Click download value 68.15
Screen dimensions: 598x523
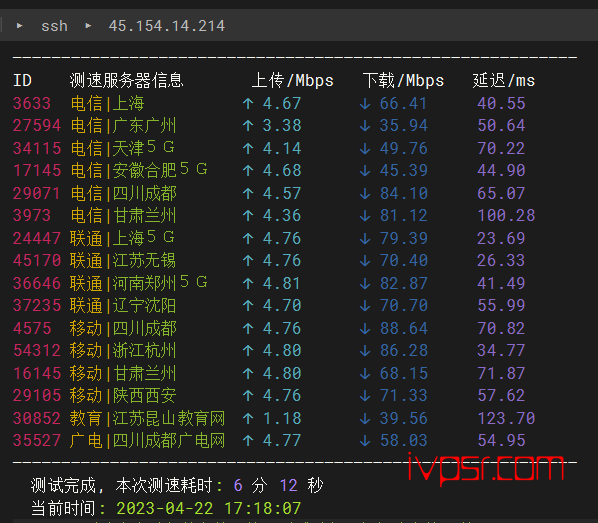point(403,373)
